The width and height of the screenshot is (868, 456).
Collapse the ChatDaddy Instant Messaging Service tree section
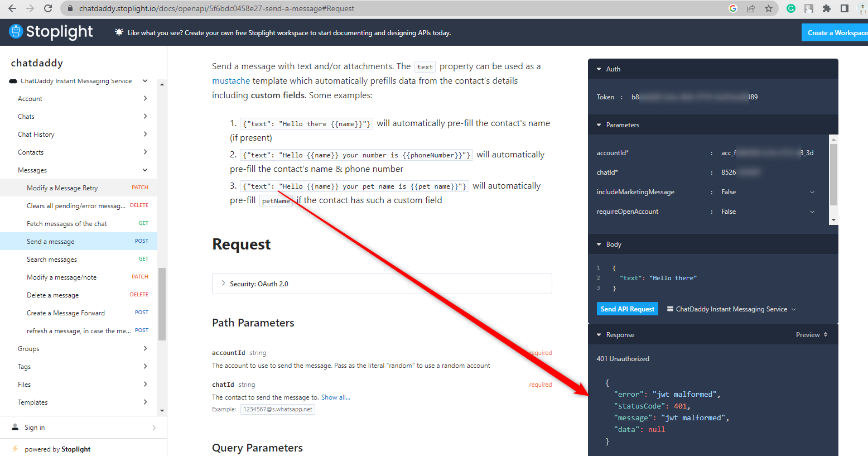coord(145,81)
